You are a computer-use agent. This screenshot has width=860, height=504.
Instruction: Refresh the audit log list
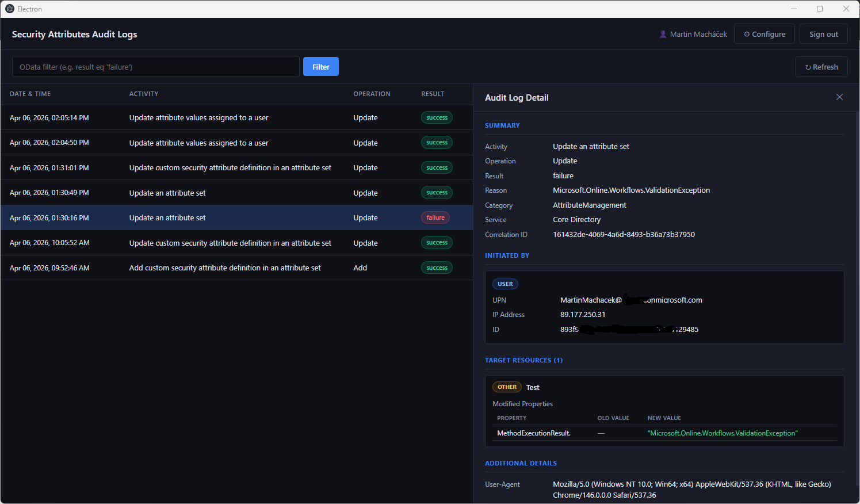coord(821,67)
